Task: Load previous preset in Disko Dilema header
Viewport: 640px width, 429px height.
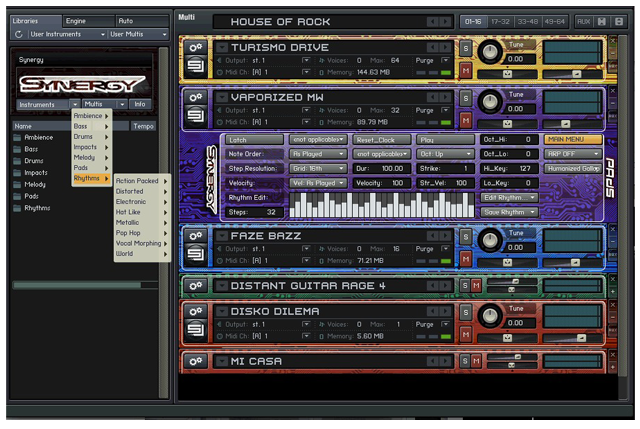Action: 433,311
